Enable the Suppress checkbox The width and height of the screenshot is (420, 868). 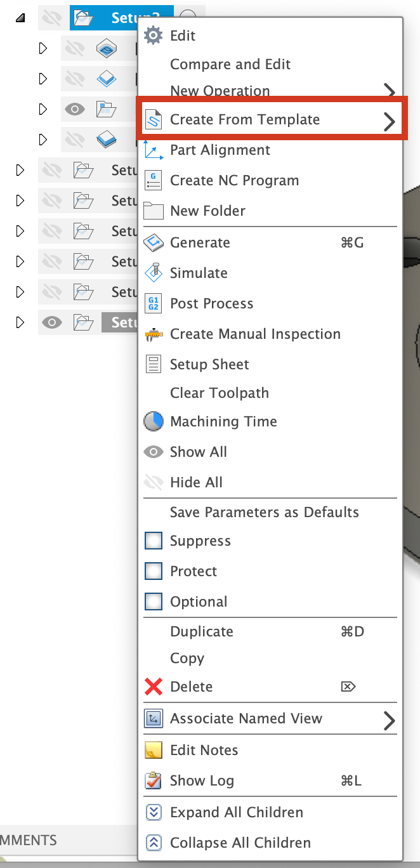pyautogui.click(x=153, y=541)
